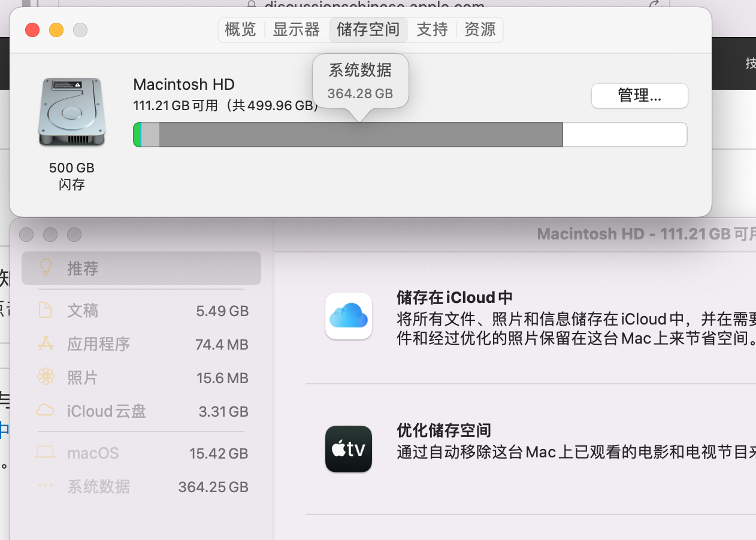Click the 优化储存空间 heading
This screenshot has width=756, height=540.
coord(444,430)
